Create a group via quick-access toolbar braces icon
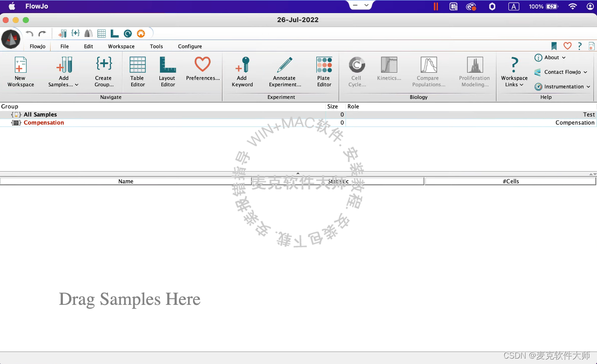This screenshot has width=597, height=364. tap(75, 33)
